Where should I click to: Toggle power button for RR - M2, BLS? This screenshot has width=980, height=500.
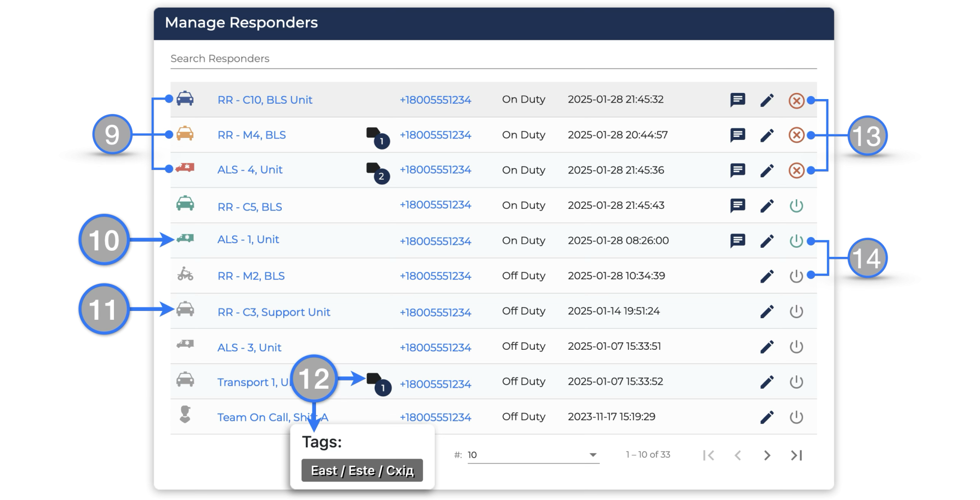click(x=796, y=276)
